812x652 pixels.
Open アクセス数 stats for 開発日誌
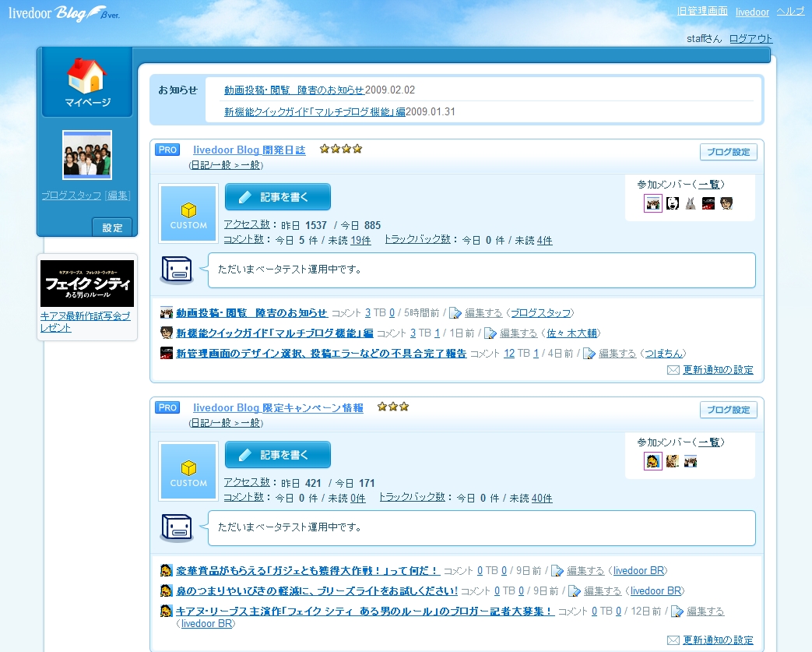coord(247,224)
